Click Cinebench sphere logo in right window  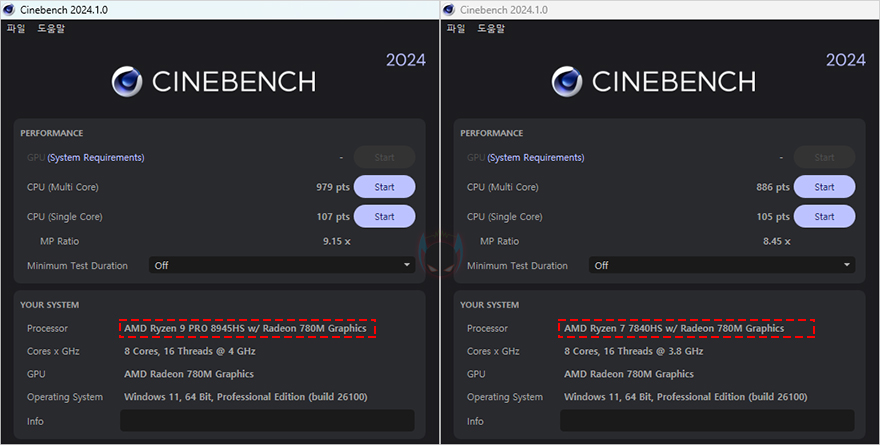567,82
